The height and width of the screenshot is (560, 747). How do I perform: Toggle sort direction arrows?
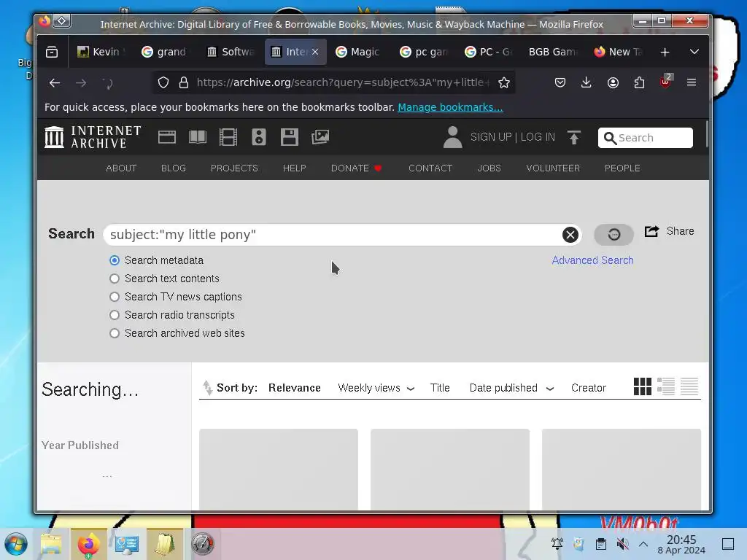pos(207,388)
